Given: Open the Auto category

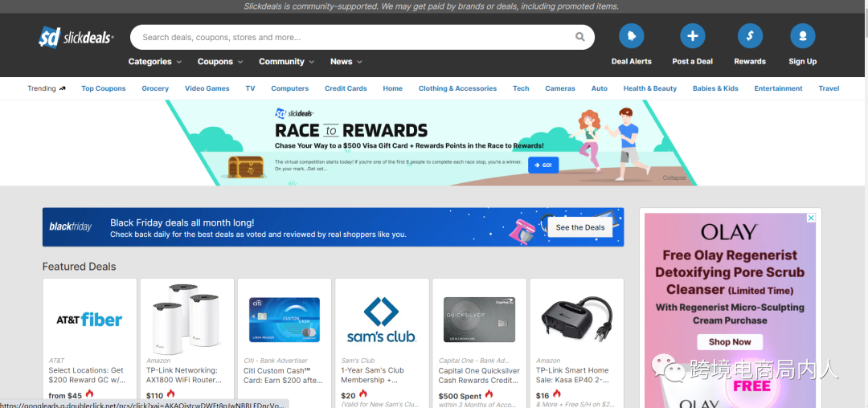Looking at the screenshot, I should tap(600, 88).
